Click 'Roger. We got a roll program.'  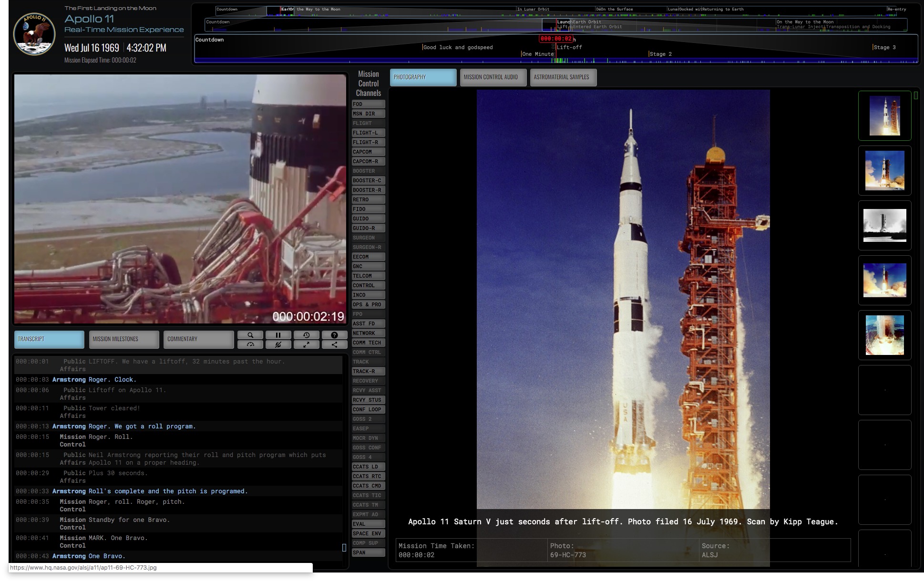click(x=178, y=427)
